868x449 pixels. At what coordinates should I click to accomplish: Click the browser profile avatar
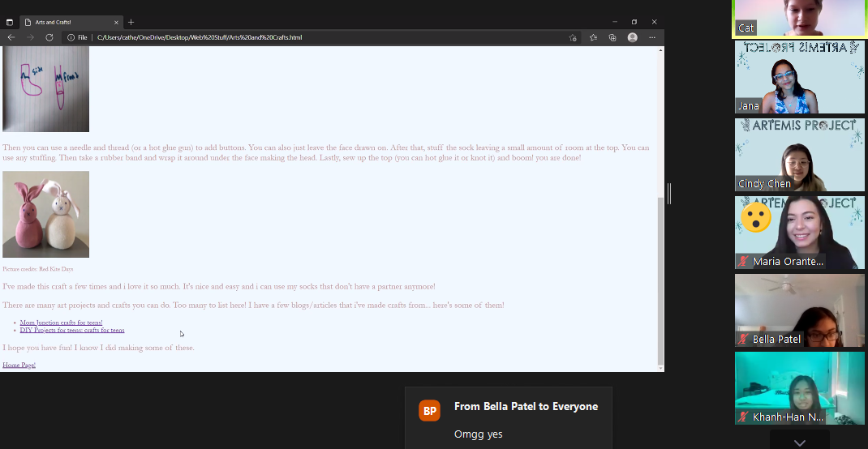pos(632,37)
